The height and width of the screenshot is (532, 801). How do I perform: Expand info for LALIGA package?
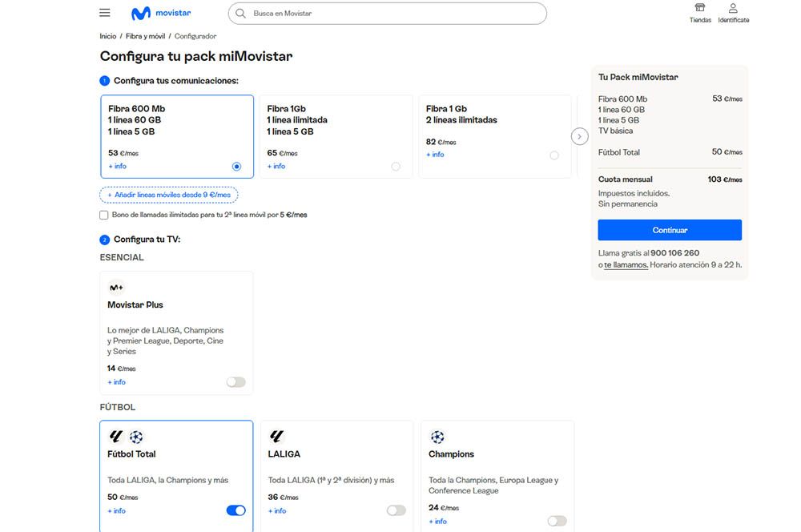277,510
